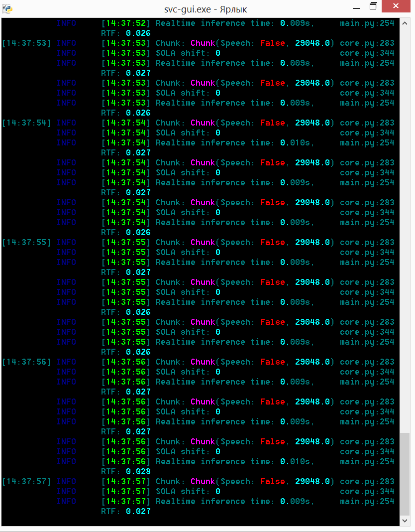
Task: Click the RTF value 0.028
Action: click(x=138, y=472)
